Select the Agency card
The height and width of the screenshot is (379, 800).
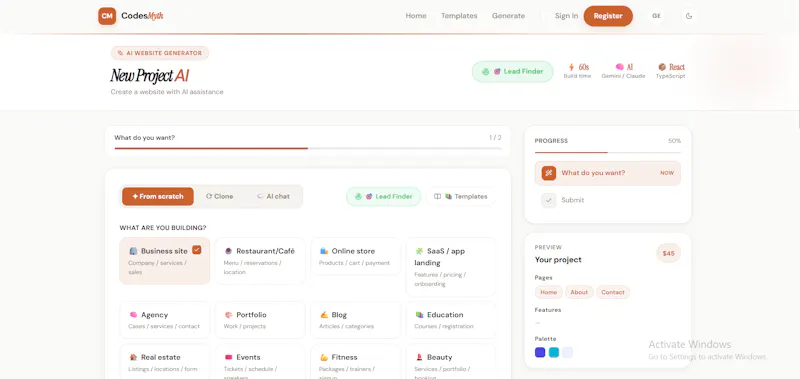[x=164, y=320]
